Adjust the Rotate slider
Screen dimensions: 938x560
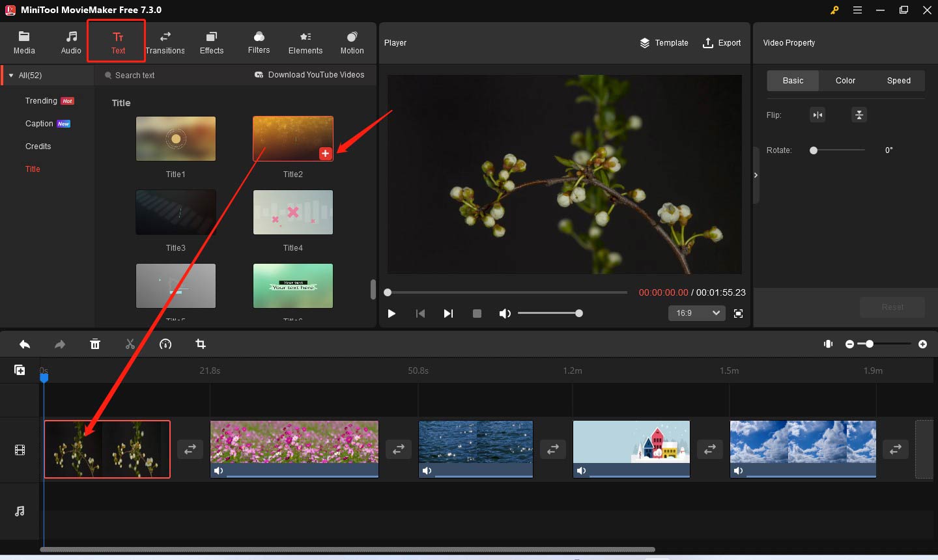[838, 150]
